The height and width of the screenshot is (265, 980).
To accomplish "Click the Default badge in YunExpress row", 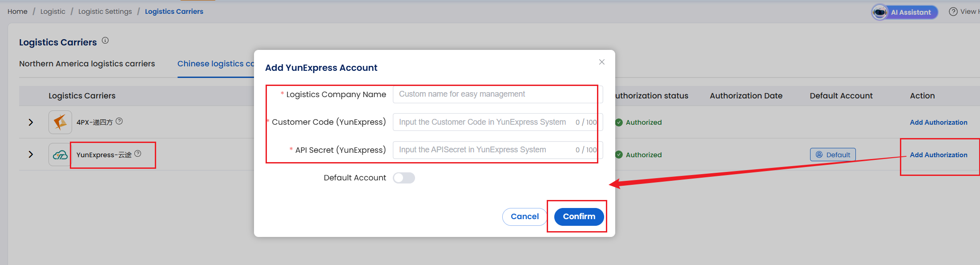I will pos(832,155).
